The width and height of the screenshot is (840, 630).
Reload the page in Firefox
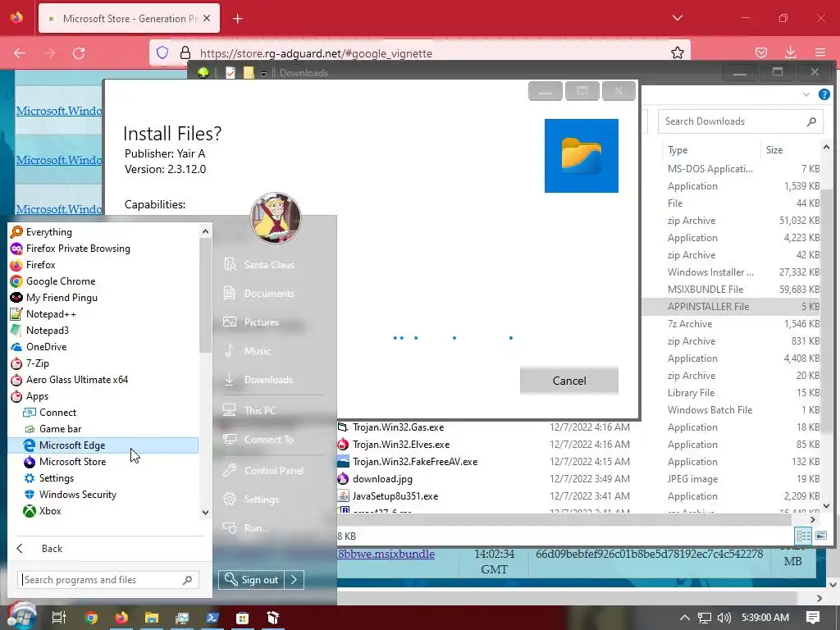pyautogui.click(x=79, y=53)
